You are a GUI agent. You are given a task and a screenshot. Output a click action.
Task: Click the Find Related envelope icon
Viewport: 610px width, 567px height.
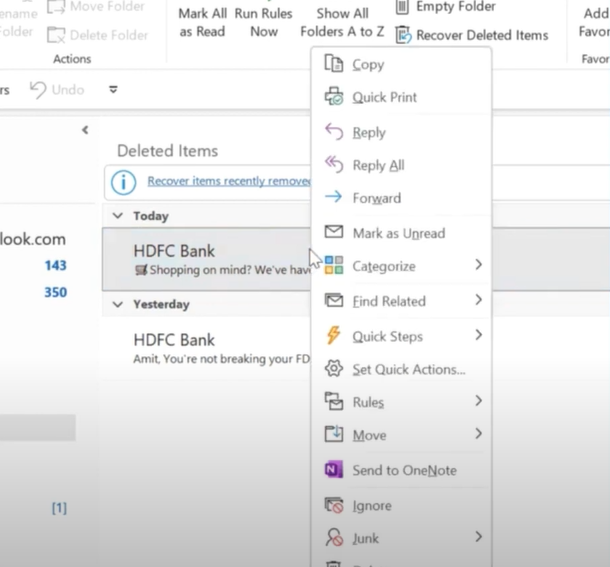334,300
